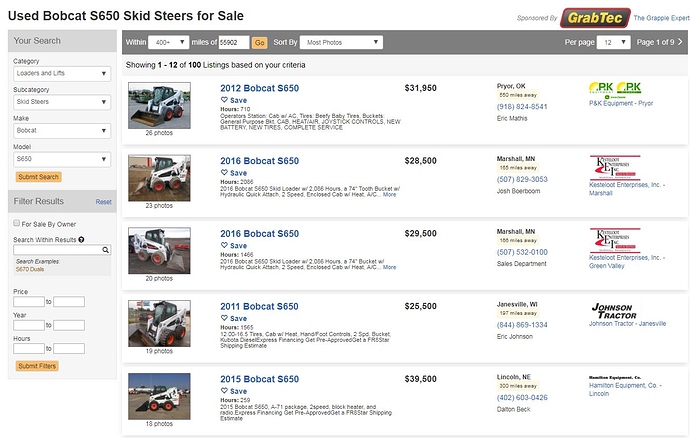
Task: Save the $28,500 2016 Bobcat S650 heart icon
Action: (224, 173)
